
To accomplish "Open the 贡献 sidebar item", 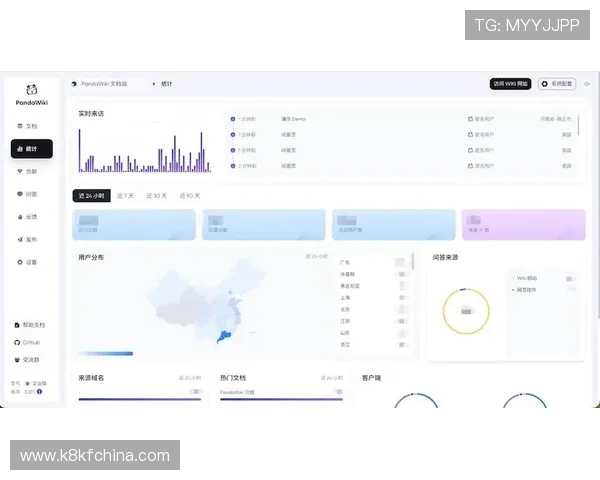I will pos(28,171).
